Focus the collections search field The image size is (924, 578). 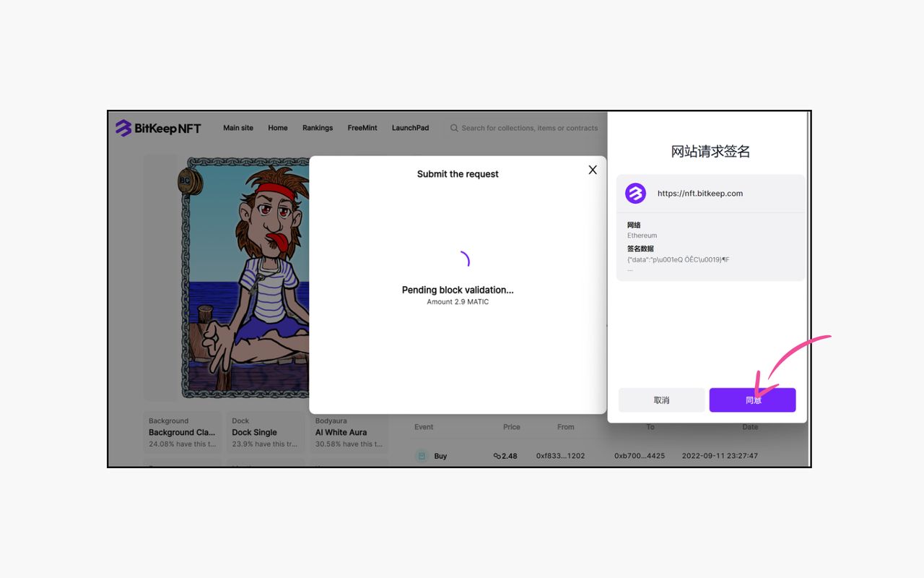(525, 128)
